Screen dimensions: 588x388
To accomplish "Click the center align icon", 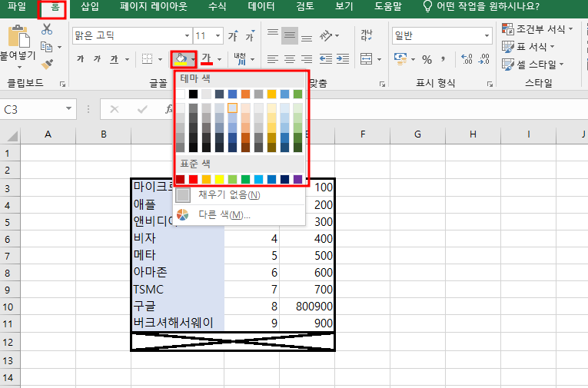I will [x=290, y=59].
